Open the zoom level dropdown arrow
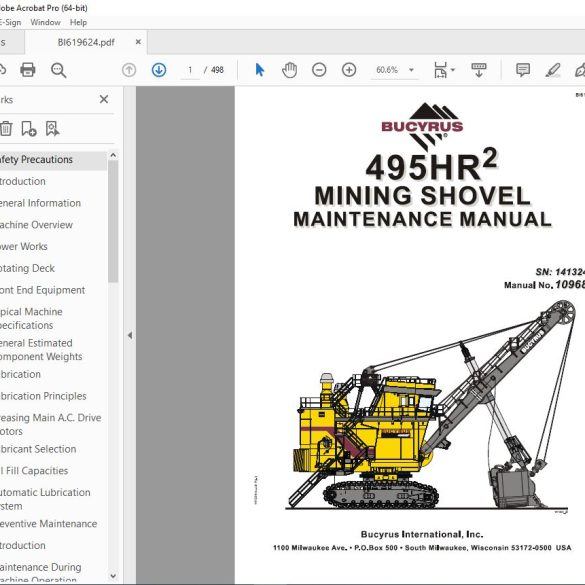The image size is (585, 585). click(x=411, y=70)
